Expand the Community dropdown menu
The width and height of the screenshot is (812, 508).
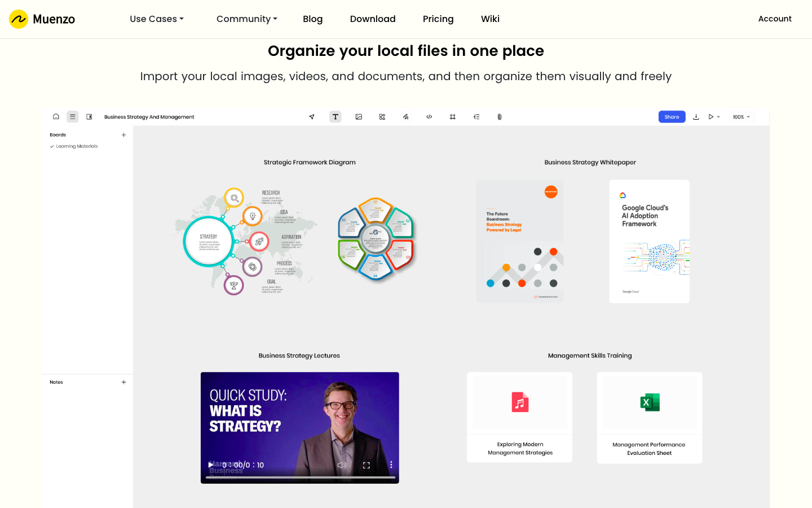246,19
